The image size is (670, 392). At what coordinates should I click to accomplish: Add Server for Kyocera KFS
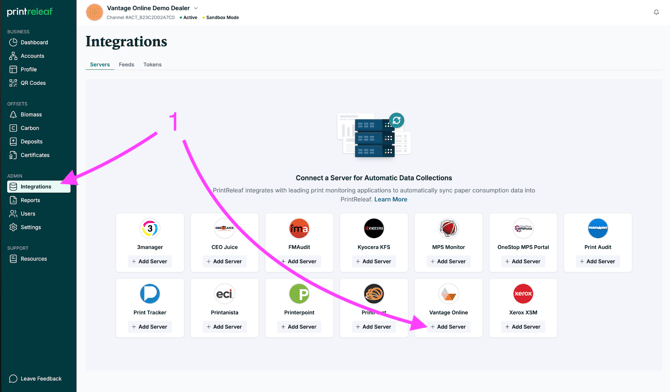coord(374,261)
